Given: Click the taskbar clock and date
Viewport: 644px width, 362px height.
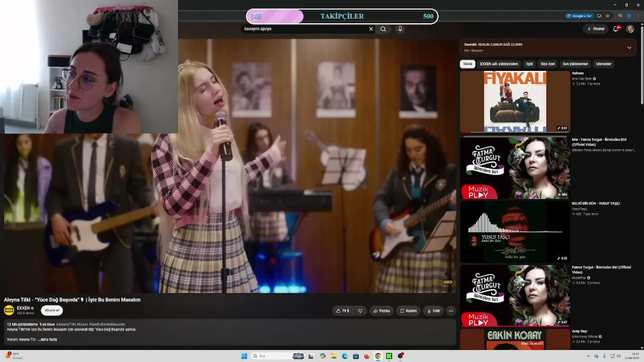Looking at the screenshot, I should tap(631, 356).
